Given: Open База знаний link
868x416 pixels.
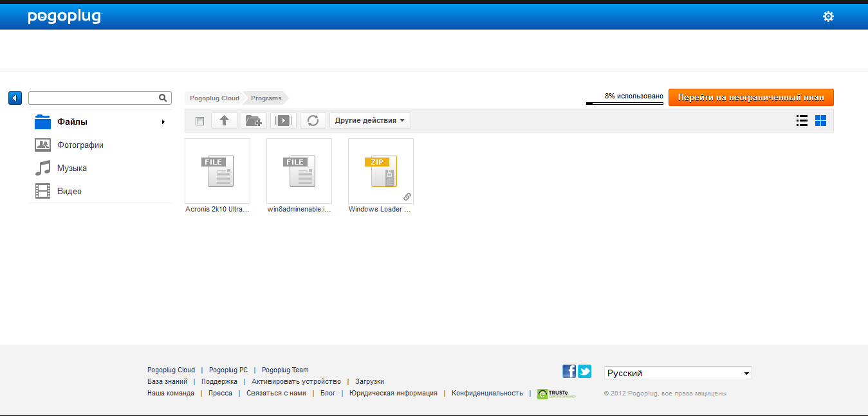Looking at the screenshot, I should pyautogui.click(x=167, y=381).
